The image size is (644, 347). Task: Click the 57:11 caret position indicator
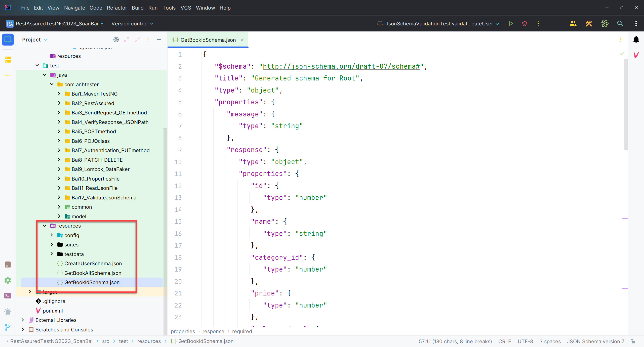[455, 341]
